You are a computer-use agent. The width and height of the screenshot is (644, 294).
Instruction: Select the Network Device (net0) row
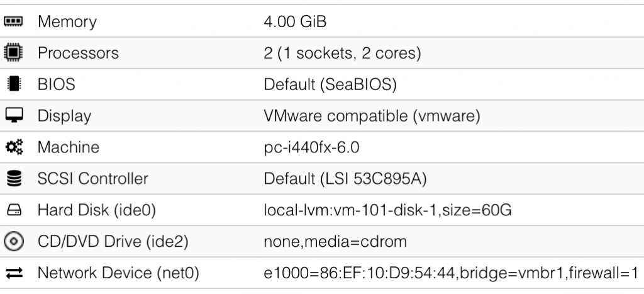click(322, 273)
